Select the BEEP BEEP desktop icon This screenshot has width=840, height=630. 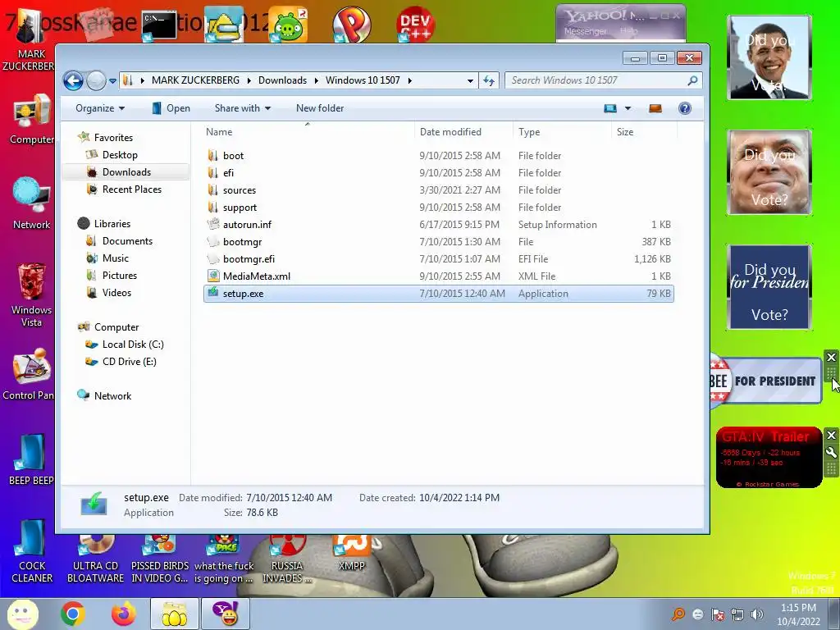click(x=32, y=459)
